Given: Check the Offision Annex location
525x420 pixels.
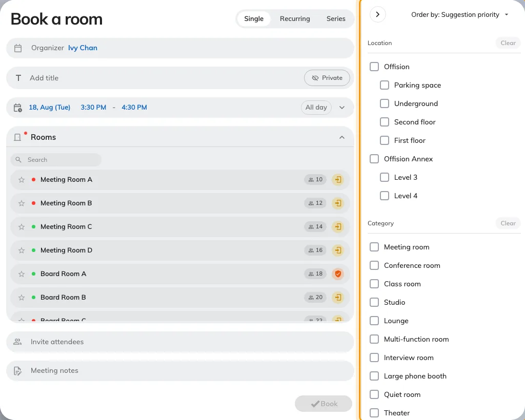Looking at the screenshot, I should tap(374, 158).
